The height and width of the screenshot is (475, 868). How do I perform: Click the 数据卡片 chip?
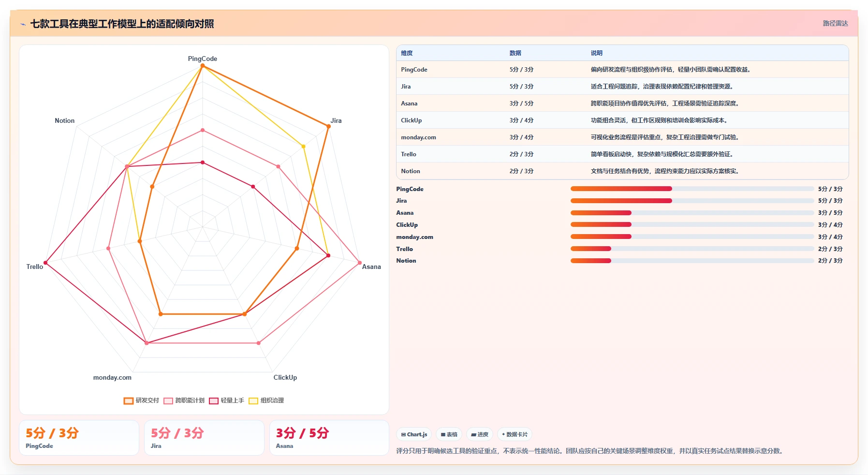tap(515, 434)
